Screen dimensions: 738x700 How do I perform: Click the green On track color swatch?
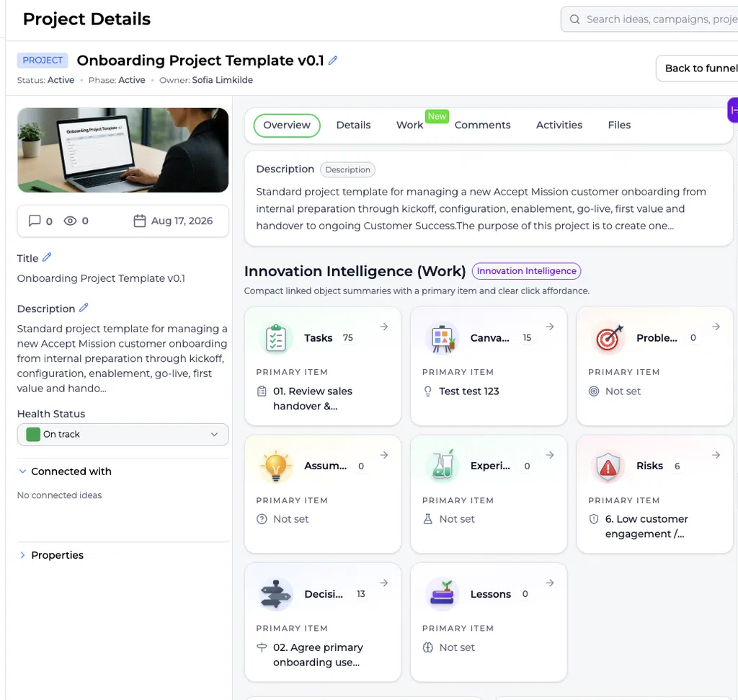click(33, 434)
